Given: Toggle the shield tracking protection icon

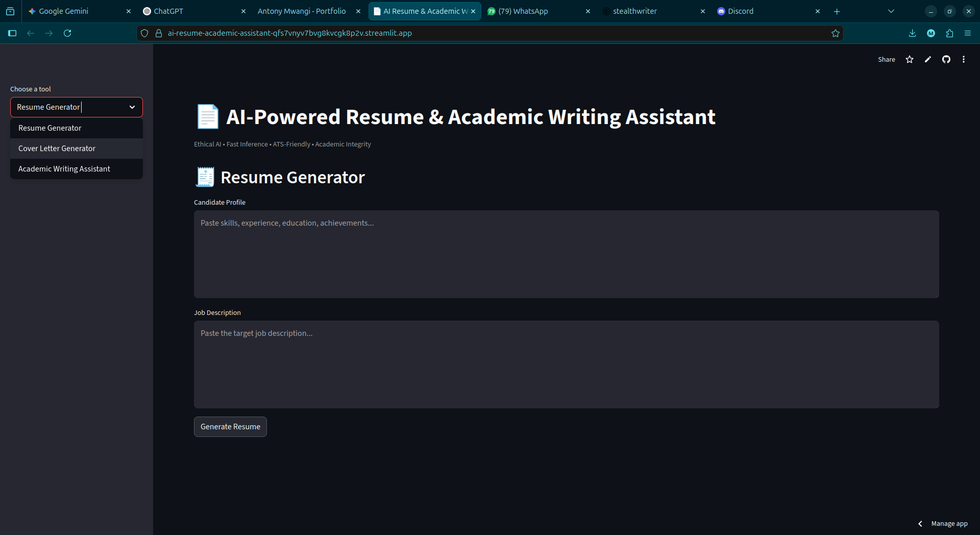Looking at the screenshot, I should (144, 33).
